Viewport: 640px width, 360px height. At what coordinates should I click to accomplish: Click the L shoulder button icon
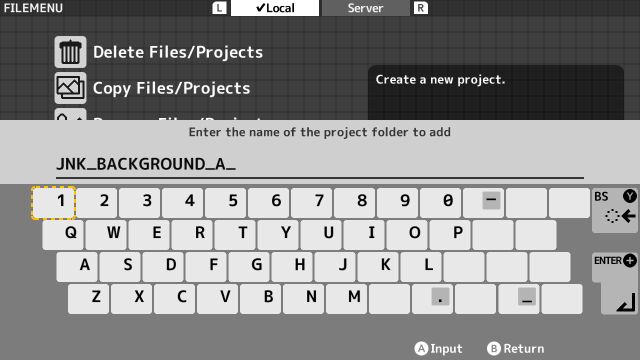(219, 8)
